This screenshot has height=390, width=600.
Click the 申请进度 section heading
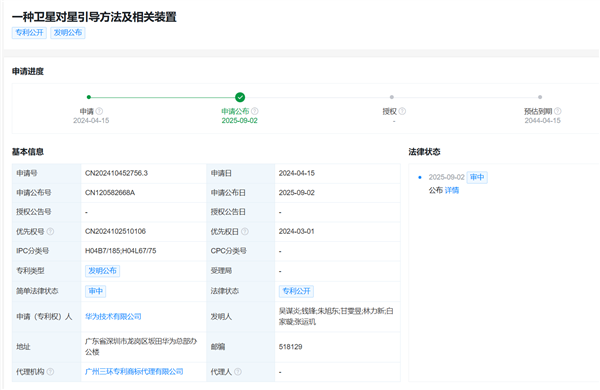pyautogui.click(x=28, y=72)
